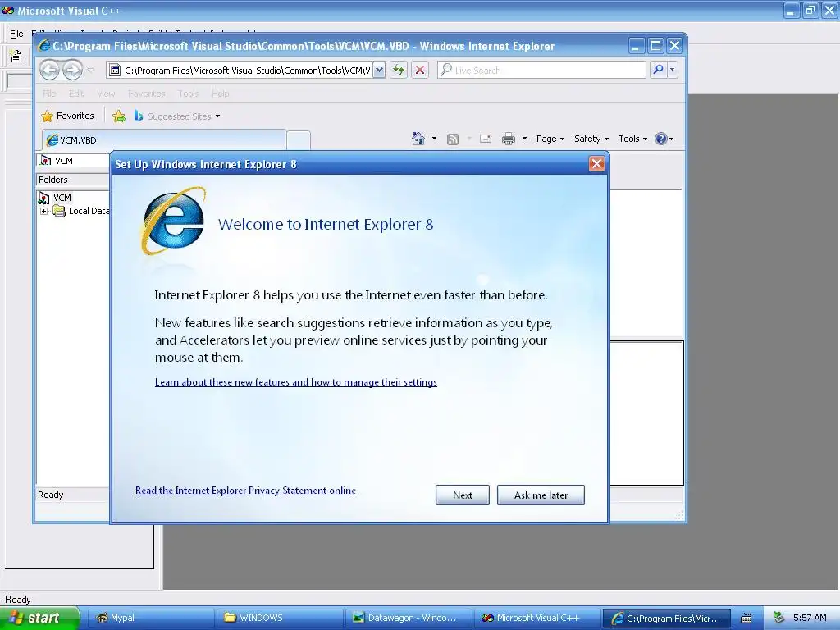Open Learn about these new features link
Image resolution: width=840 pixels, height=630 pixels.
(295, 382)
